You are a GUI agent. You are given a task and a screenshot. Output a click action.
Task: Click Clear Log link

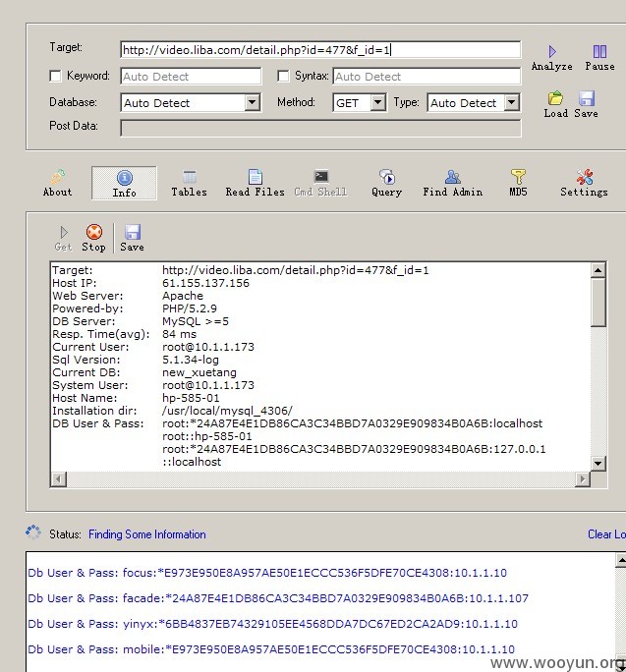point(606,534)
